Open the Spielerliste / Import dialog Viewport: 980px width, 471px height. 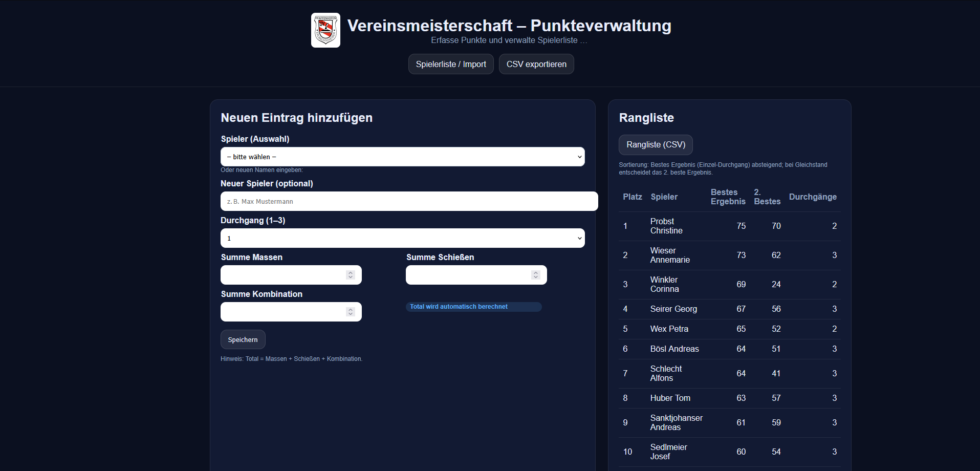pos(450,64)
